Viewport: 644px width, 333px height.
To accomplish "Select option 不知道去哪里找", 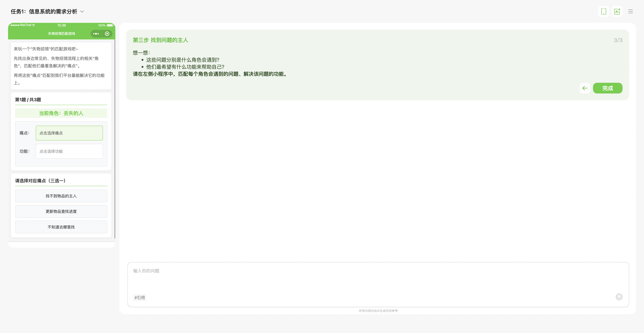I will tap(61, 227).
